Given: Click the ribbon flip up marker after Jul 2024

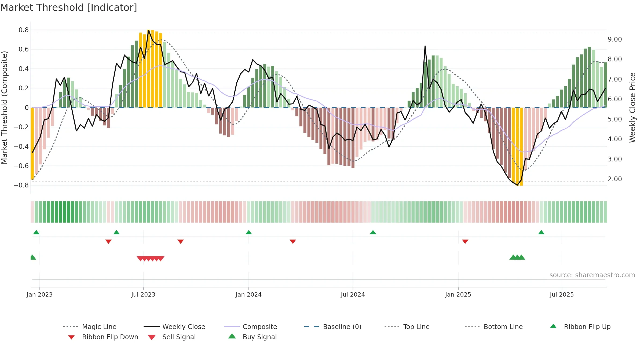Looking at the screenshot, I should (373, 232).
